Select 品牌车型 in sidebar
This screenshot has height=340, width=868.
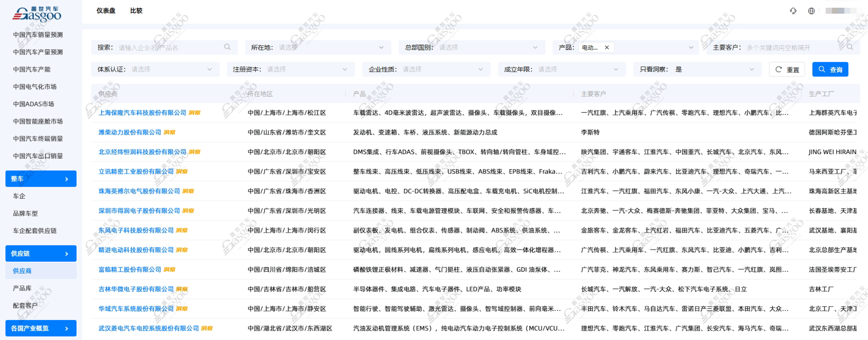pyautogui.click(x=25, y=214)
